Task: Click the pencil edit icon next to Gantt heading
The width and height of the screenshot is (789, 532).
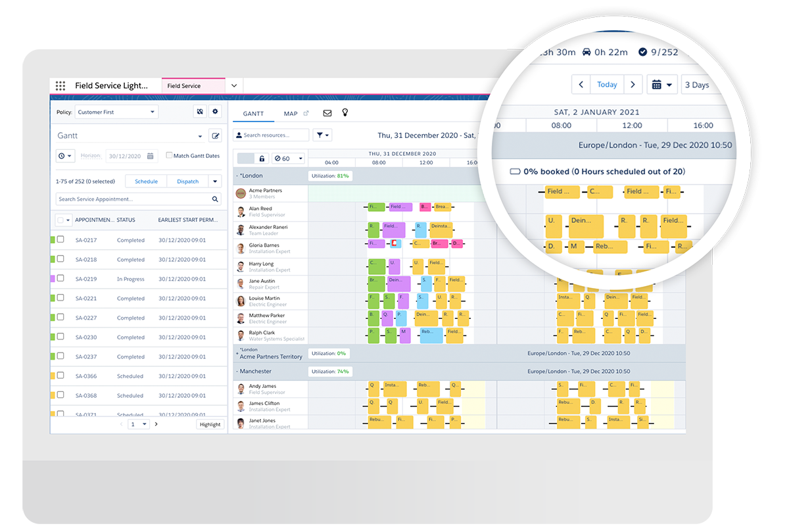Action: (215, 135)
